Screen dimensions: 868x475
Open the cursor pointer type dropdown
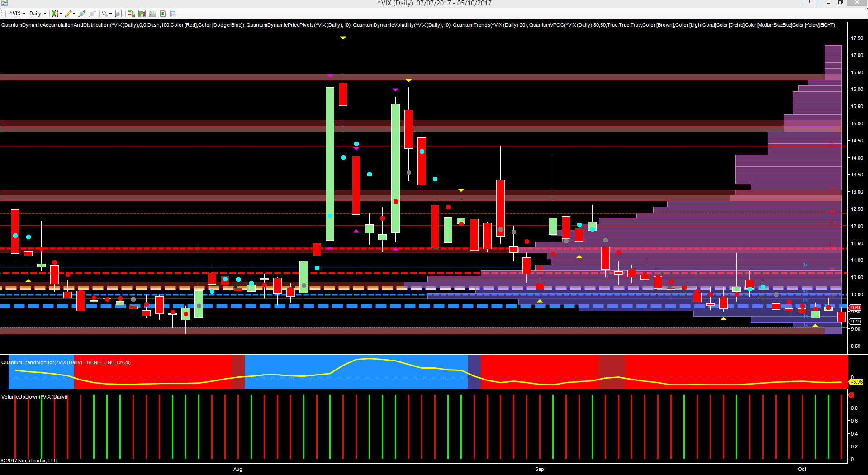107,14
